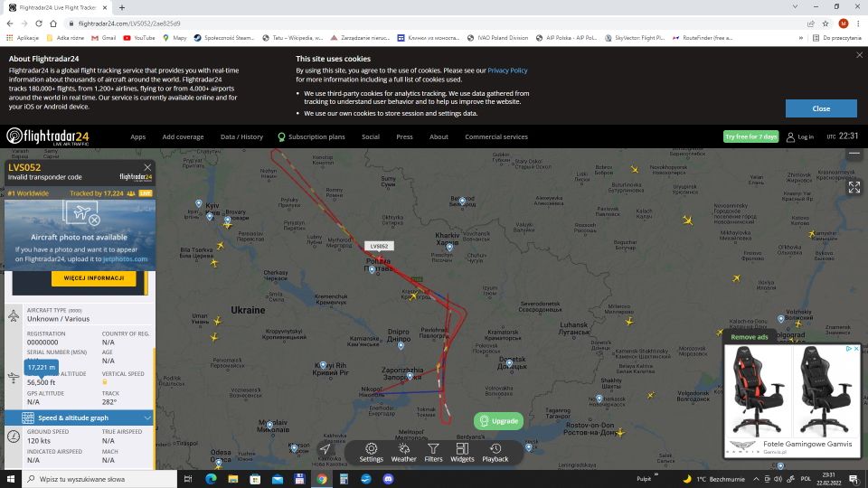Go to browser home page
This screenshot has height=488, width=868.
[53, 23]
